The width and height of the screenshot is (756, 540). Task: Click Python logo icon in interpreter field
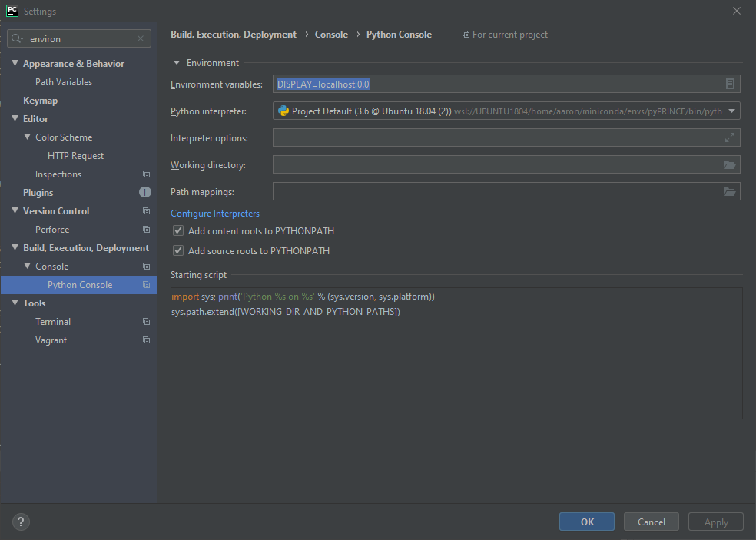pos(283,111)
